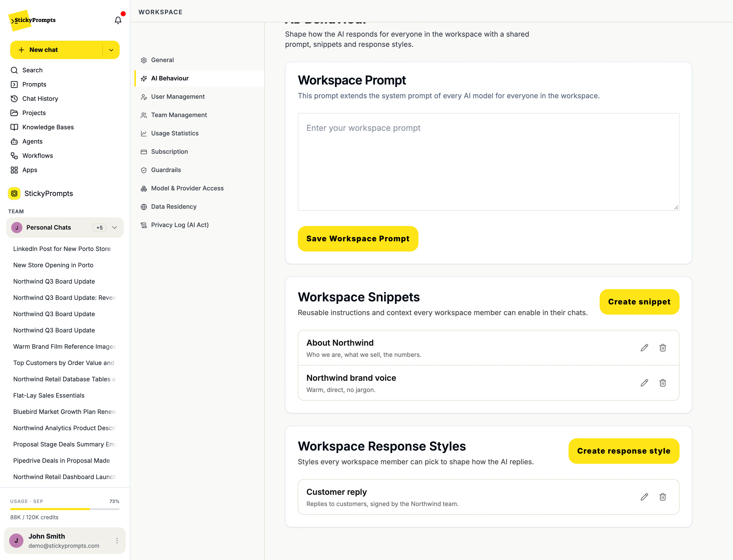Focus the workspace prompt text area
733x560 pixels.
click(x=488, y=162)
